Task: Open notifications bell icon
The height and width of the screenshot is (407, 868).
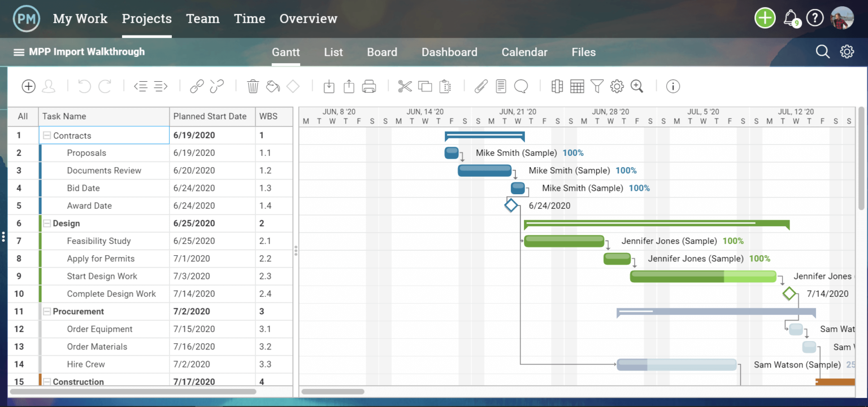Action: (791, 19)
